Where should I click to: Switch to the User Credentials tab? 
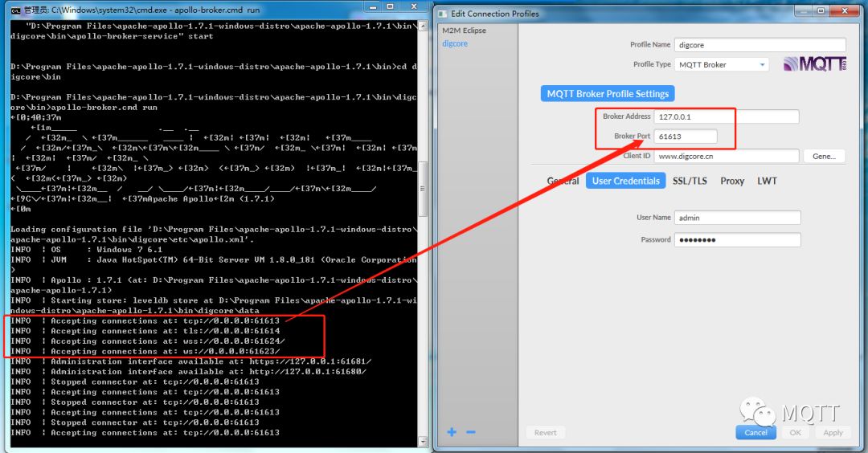tap(625, 181)
